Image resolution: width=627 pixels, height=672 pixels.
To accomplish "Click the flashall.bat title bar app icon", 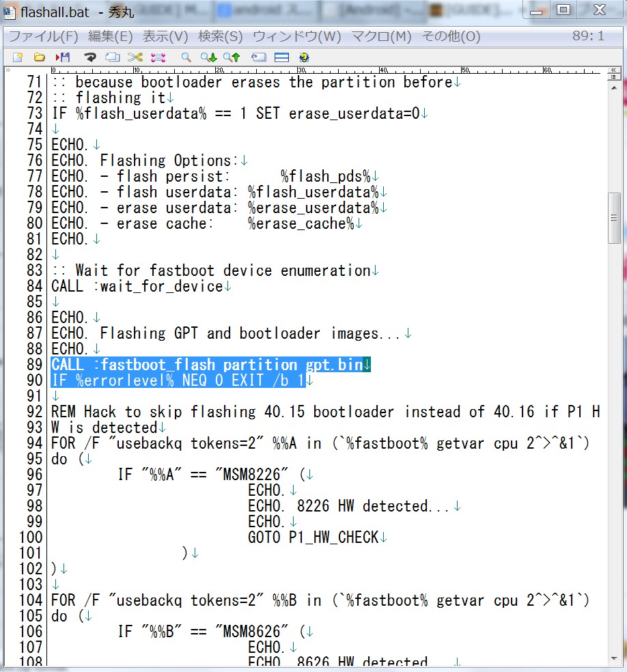I will pyautogui.click(x=10, y=12).
